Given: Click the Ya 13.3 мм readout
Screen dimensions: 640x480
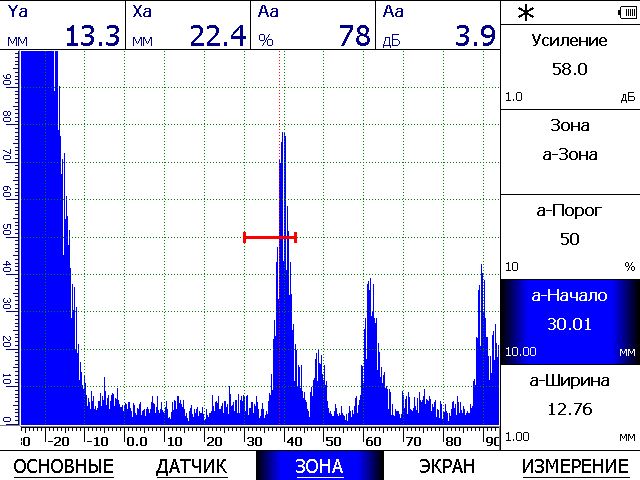Looking at the screenshot, I should [x=62, y=25].
